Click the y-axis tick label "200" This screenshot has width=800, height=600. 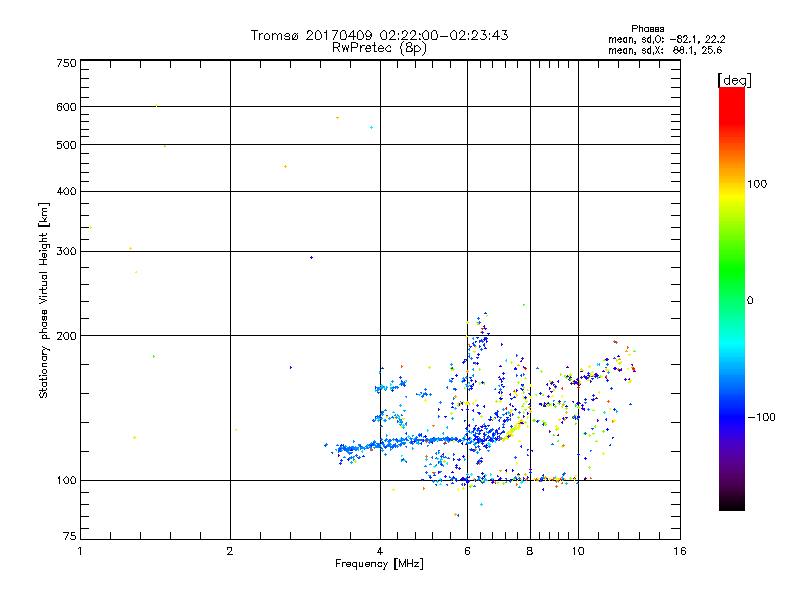(x=66, y=336)
